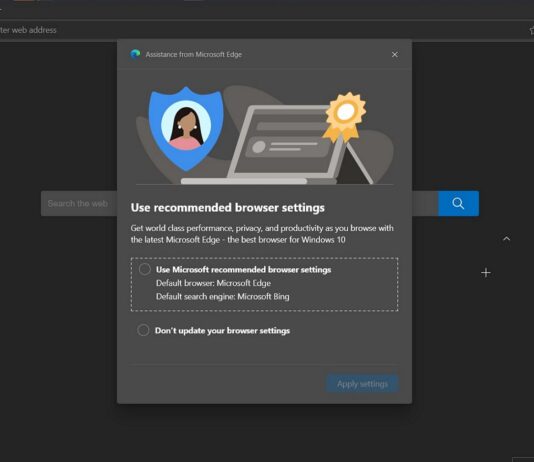Select Don't update your browser settings

143,330
